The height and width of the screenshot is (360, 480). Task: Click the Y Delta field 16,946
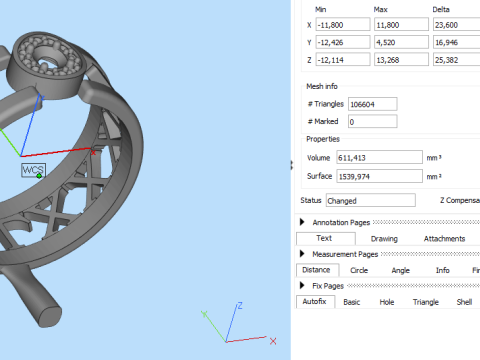[457, 42]
